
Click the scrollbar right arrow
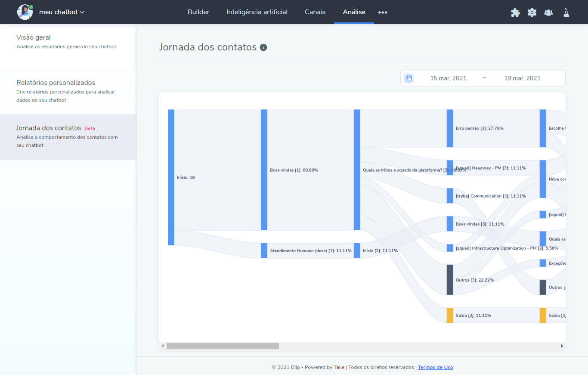(x=562, y=346)
